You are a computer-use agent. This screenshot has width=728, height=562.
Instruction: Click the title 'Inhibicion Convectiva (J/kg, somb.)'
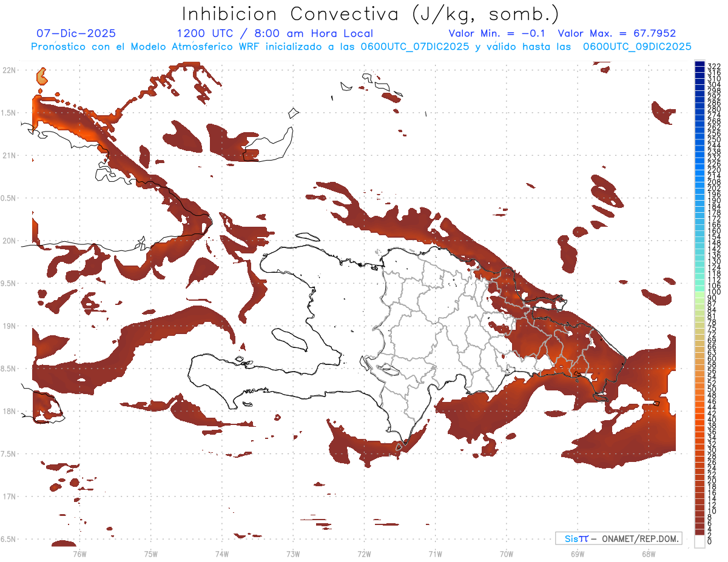(x=371, y=14)
